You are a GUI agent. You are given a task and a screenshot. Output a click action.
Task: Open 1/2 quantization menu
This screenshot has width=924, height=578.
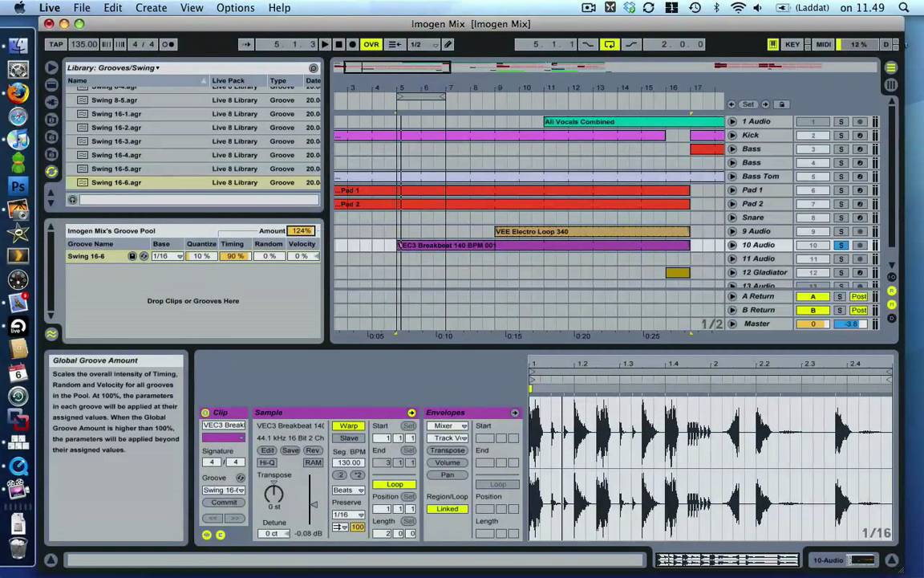coord(423,44)
